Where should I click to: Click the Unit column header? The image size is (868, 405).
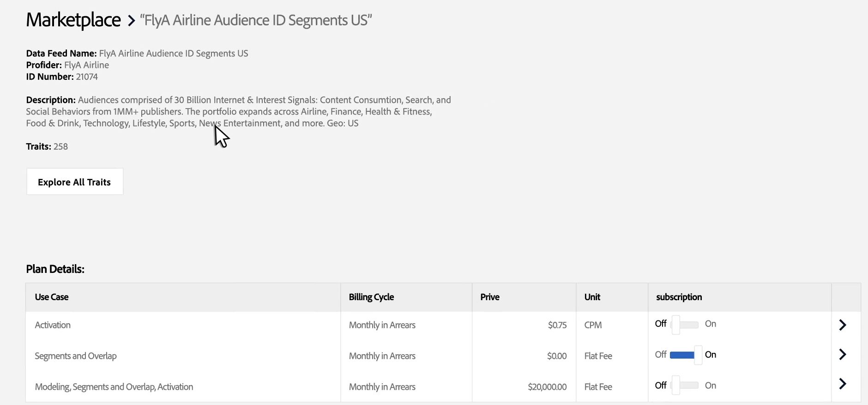click(x=592, y=297)
